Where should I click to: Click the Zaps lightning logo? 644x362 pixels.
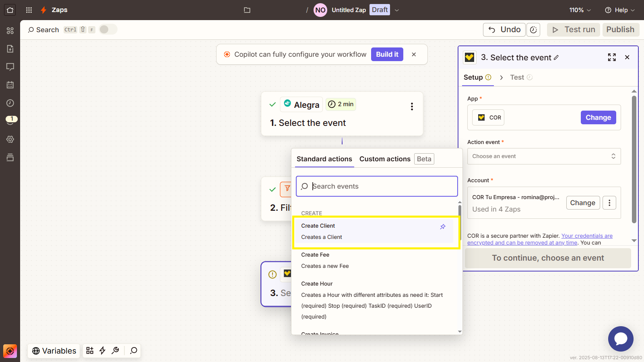click(x=44, y=10)
